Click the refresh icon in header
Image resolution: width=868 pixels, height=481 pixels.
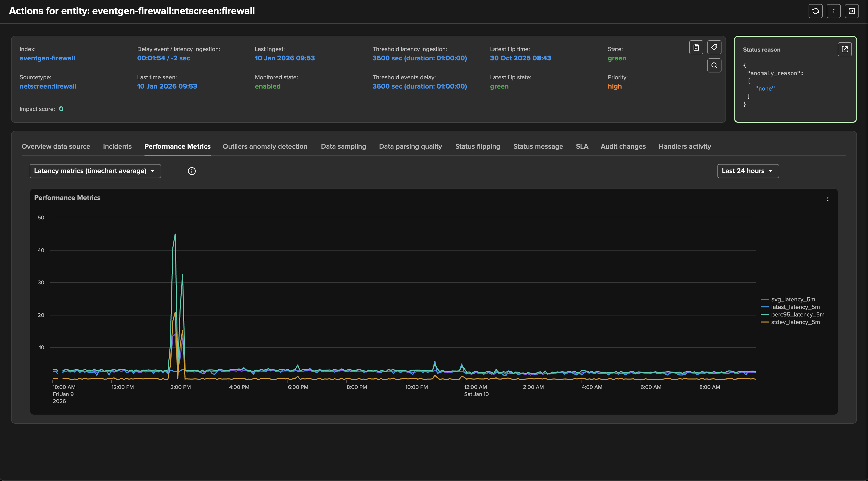coord(815,11)
